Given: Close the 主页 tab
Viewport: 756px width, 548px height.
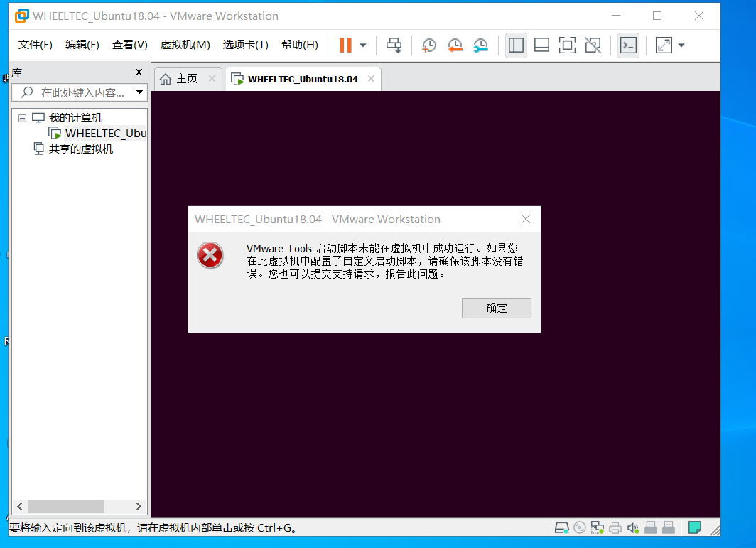Looking at the screenshot, I should coord(212,79).
